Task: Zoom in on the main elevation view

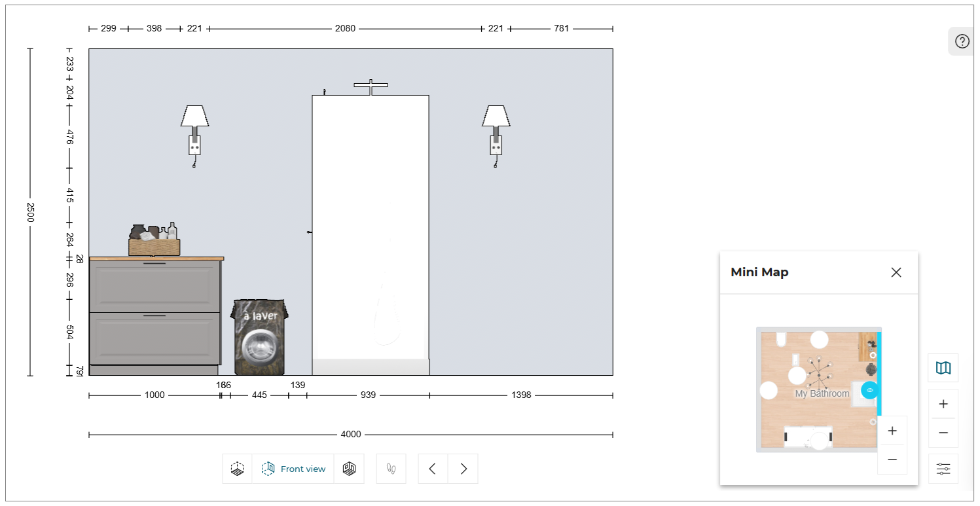Action: [943, 404]
